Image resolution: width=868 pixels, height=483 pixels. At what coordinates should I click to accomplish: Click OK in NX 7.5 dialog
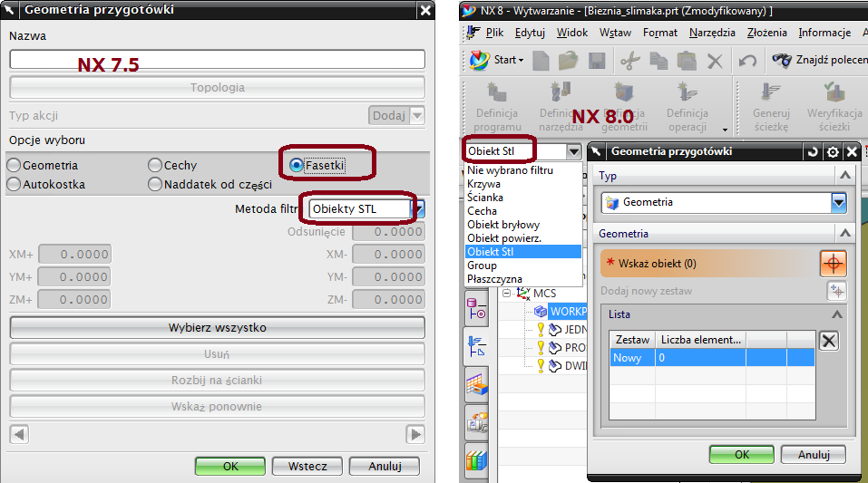pyautogui.click(x=230, y=467)
